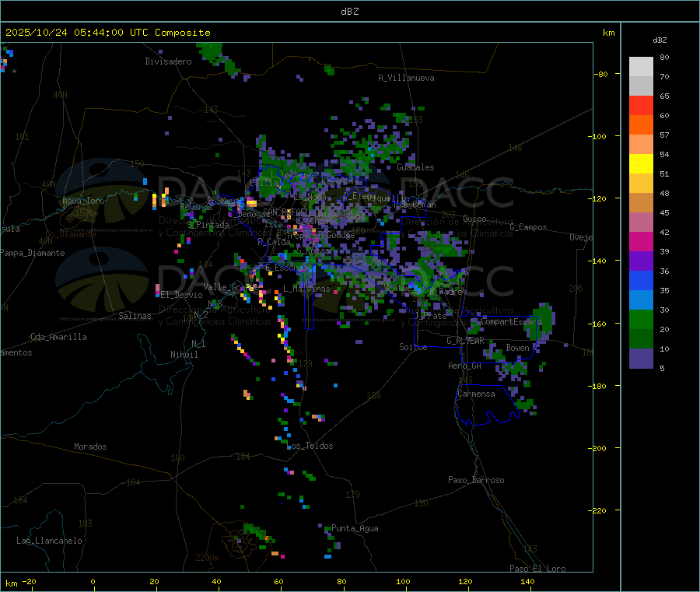Click the Paso_Barroso location label

click(476, 480)
